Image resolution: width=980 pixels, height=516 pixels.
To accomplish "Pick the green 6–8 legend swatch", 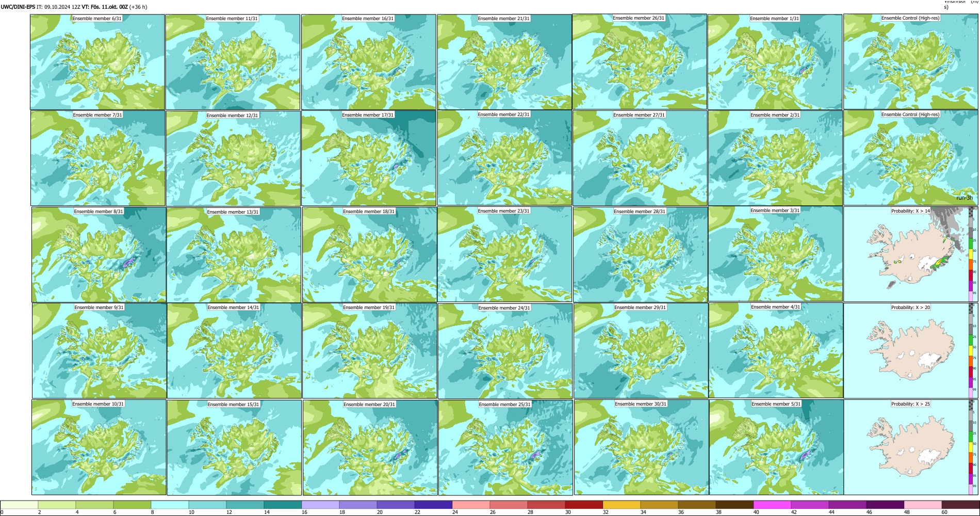I will tap(132, 505).
